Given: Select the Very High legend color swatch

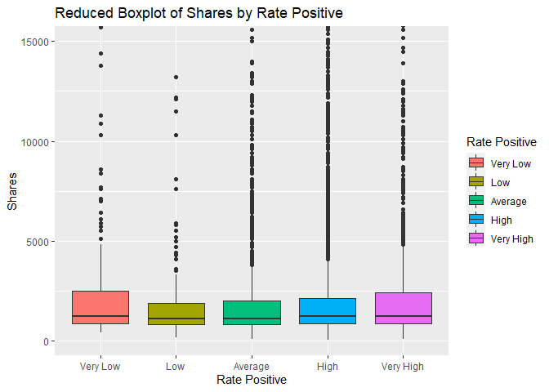Looking at the screenshot, I should 476,238.
